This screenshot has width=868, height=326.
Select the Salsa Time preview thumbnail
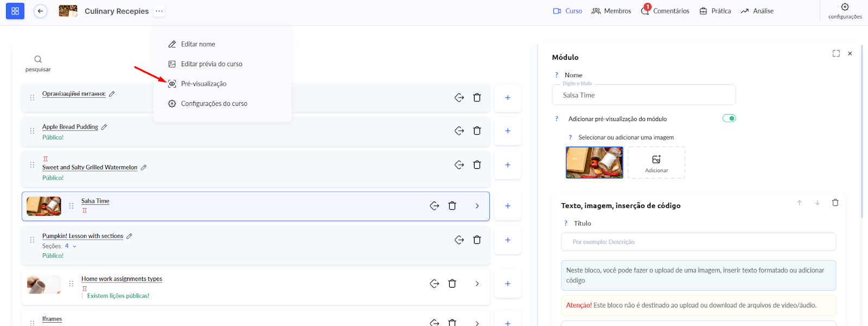point(594,162)
